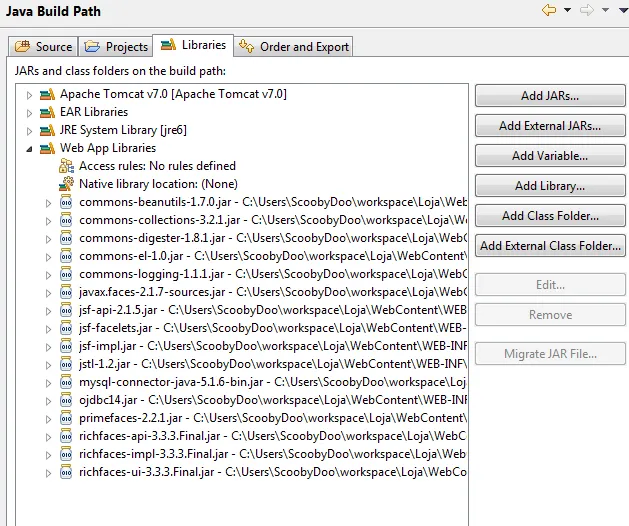Expand the JRE System Library node
Screen dimensions: 629x526
[x=29, y=131]
